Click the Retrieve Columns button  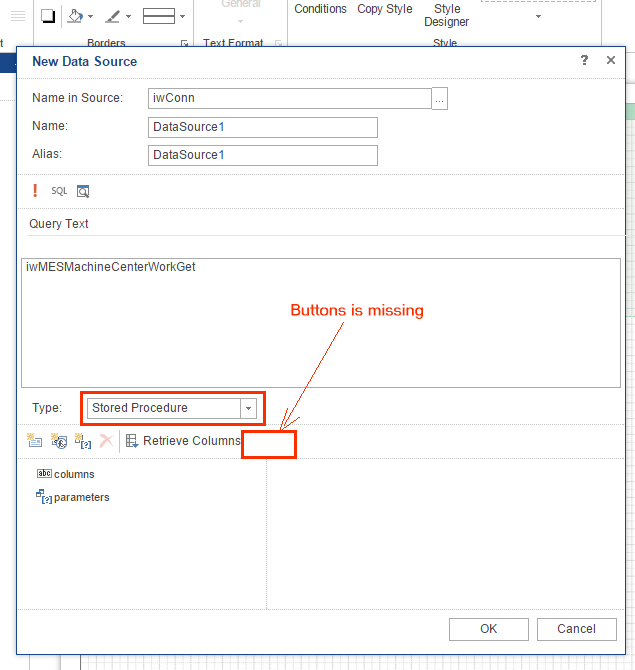point(183,440)
